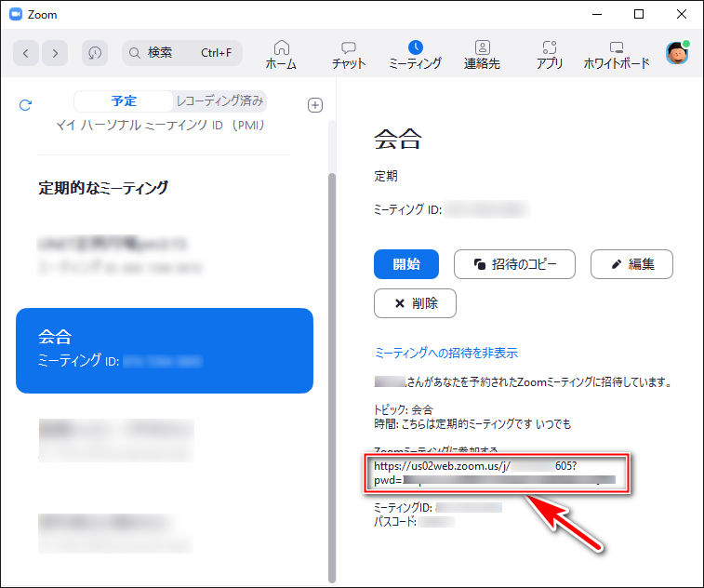Screen dimensions: 704x588
Task: Click the 時間: こちらは定期的ミーティングです line
Action: pos(472,423)
